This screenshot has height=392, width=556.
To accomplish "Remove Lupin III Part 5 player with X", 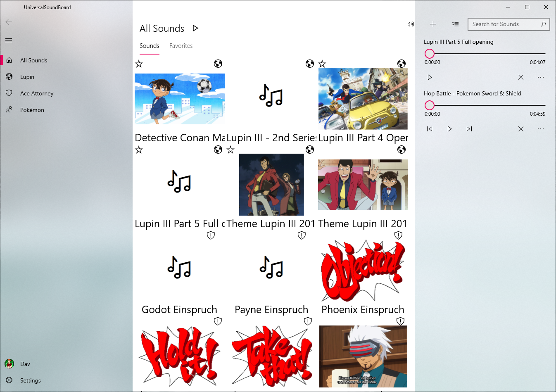I will (521, 77).
